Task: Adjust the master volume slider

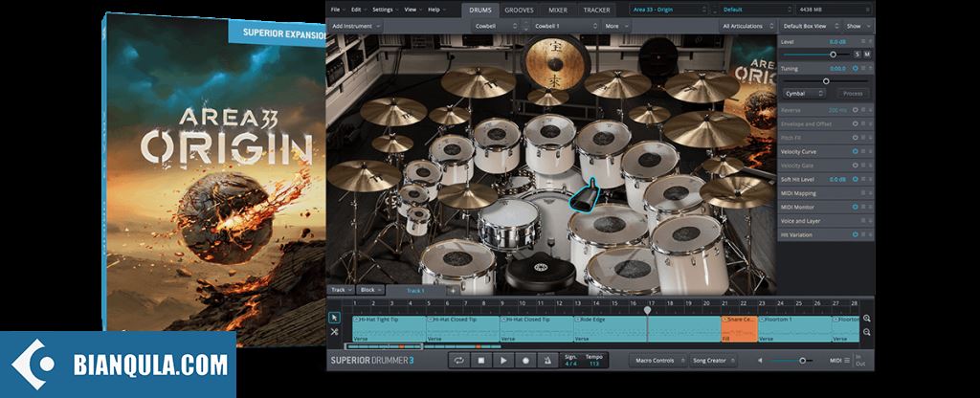Action: point(803,361)
